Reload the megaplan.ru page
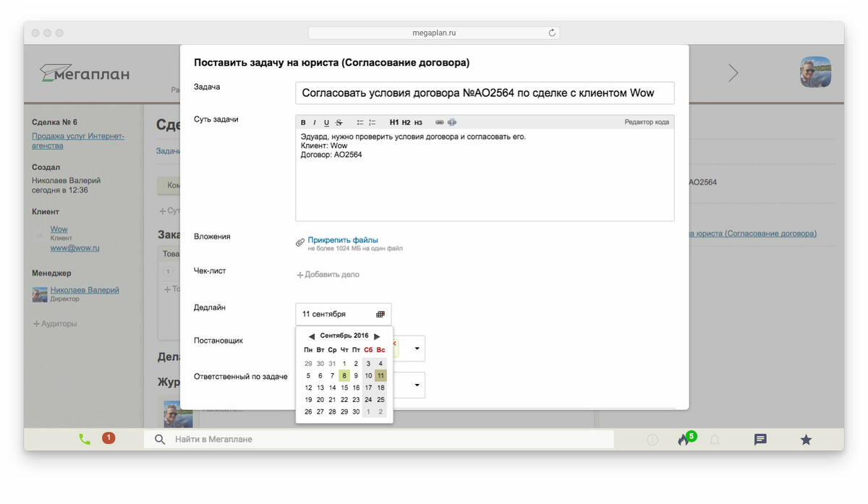 point(552,33)
